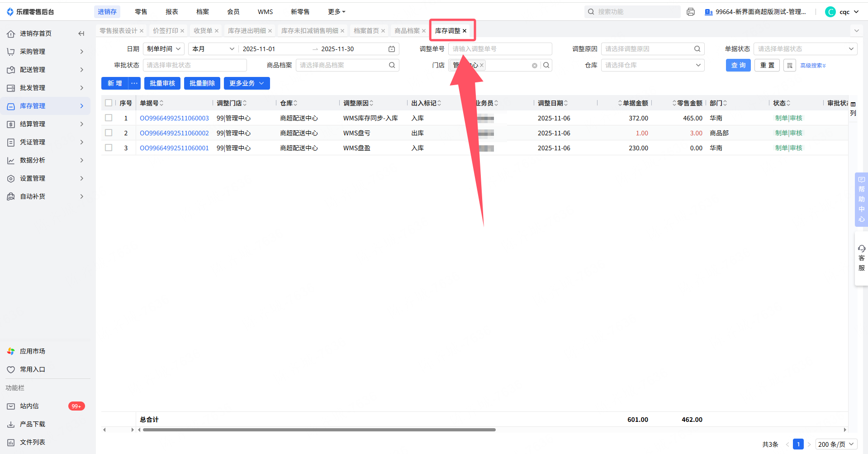
Task: Open the cqc user account dropdown
Action: point(842,12)
